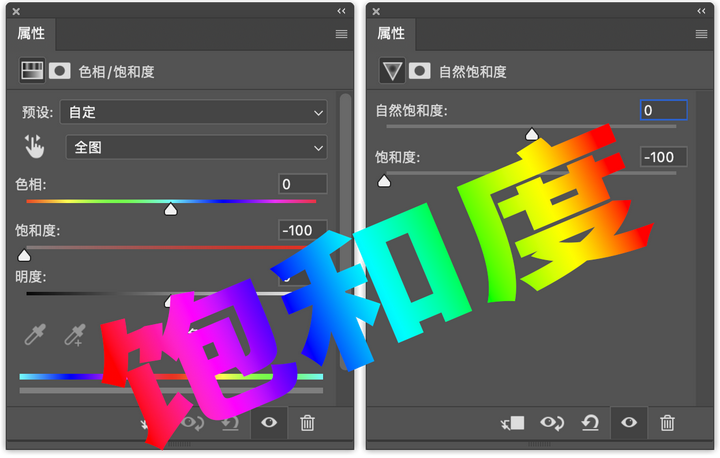The height and width of the screenshot is (458, 720).
Task: Clip Vibrance adjustment to layer below
Action: (x=512, y=423)
